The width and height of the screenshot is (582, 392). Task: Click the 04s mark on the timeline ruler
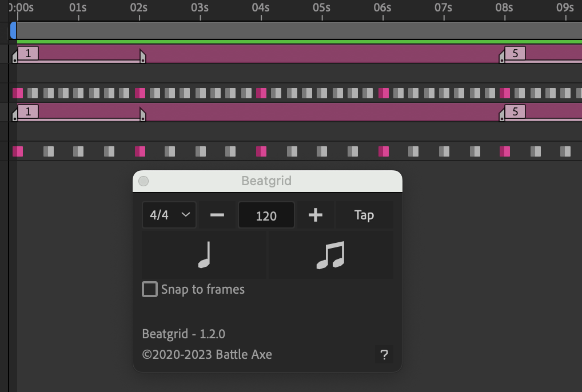[x=261, y=8]
